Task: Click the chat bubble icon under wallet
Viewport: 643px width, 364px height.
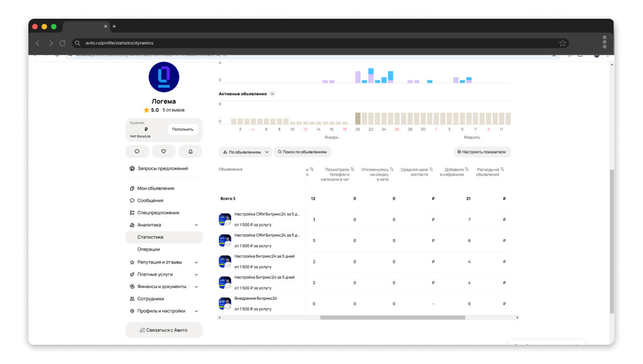Action: (137, 151)
